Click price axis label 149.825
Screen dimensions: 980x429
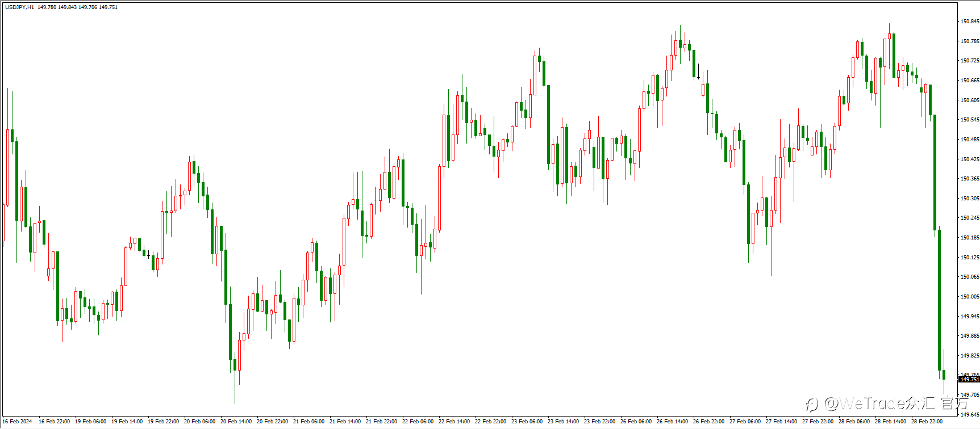coord(970,356)
